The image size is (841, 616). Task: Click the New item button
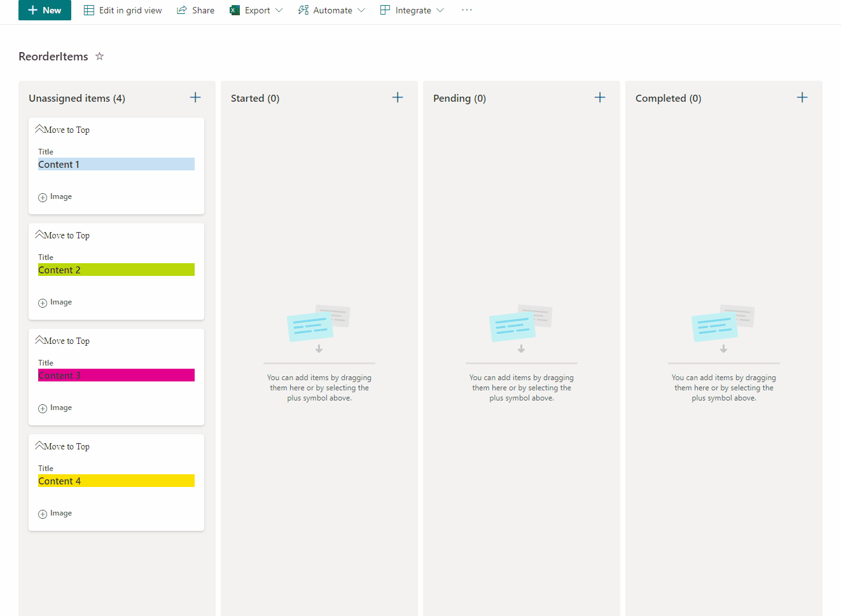pyautogui.click(x=45, y=10)
